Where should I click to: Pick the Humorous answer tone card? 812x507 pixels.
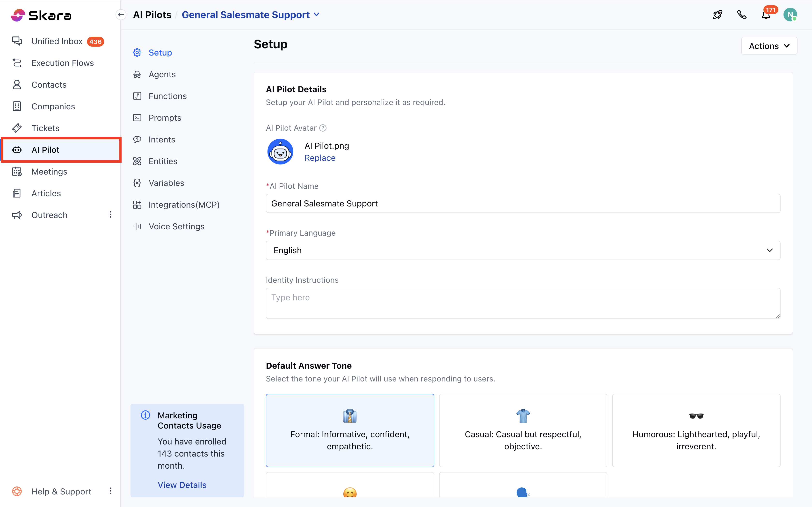click(696, 430)
